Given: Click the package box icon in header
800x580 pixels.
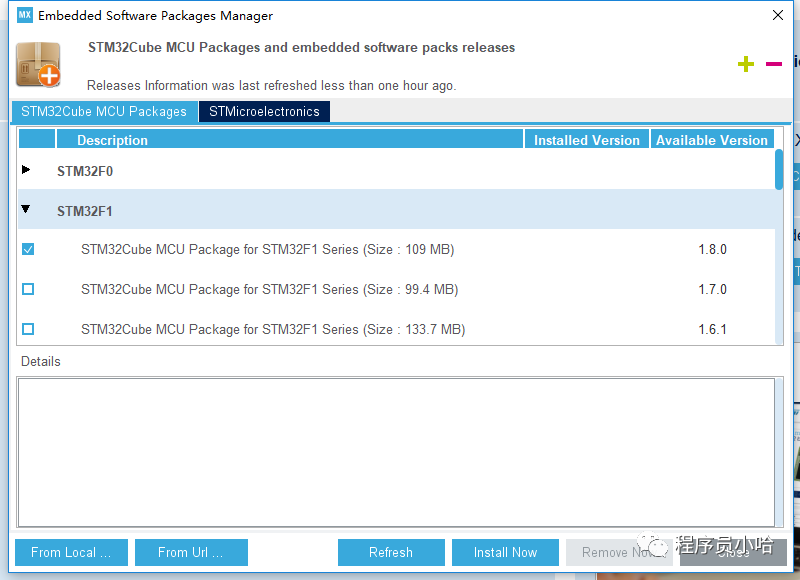Looking at the screenshot, I should (38, 65).
